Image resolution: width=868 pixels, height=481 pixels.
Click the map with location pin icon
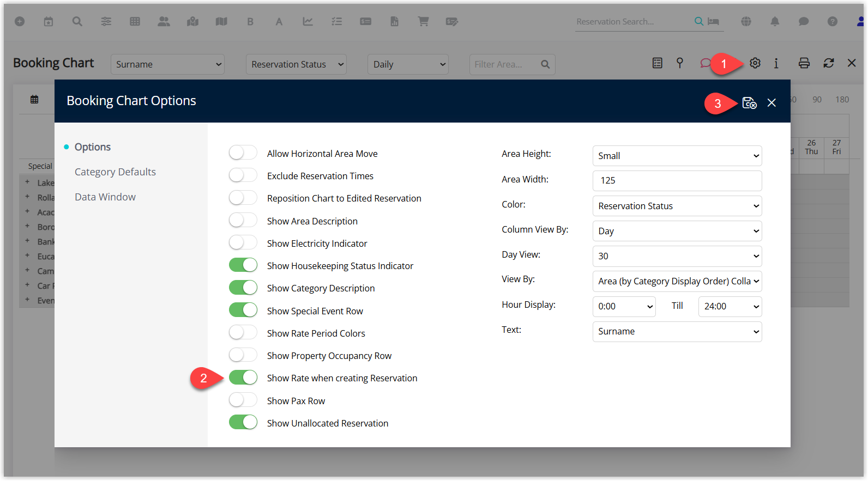point(192,21)
